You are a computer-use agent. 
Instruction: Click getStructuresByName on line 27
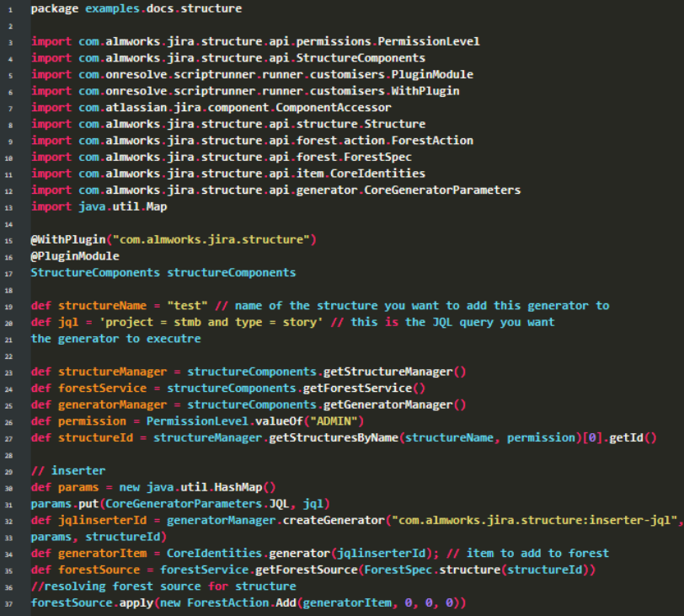(334, 438)
